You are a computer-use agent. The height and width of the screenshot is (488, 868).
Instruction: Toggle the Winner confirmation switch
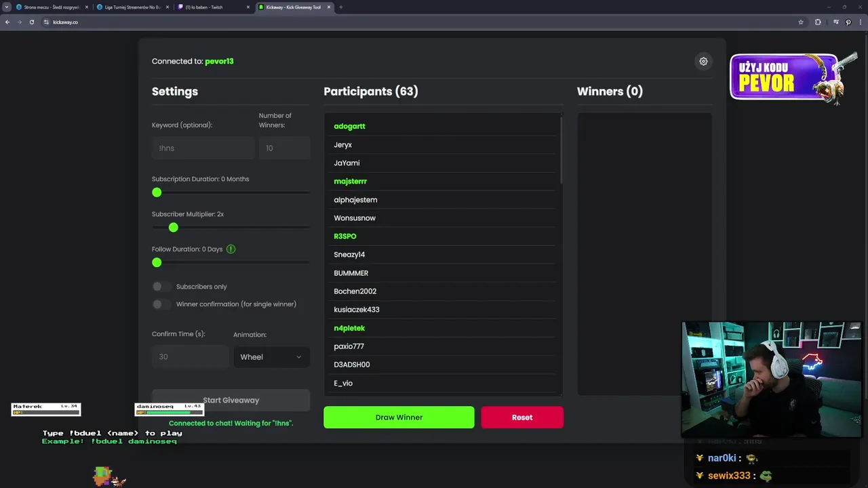161,304
